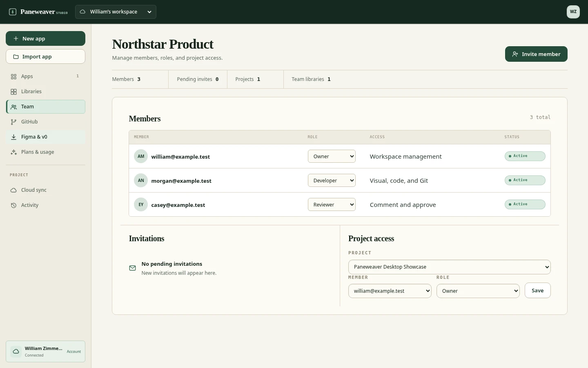Click the plus icon on New app

pos(16,38)
